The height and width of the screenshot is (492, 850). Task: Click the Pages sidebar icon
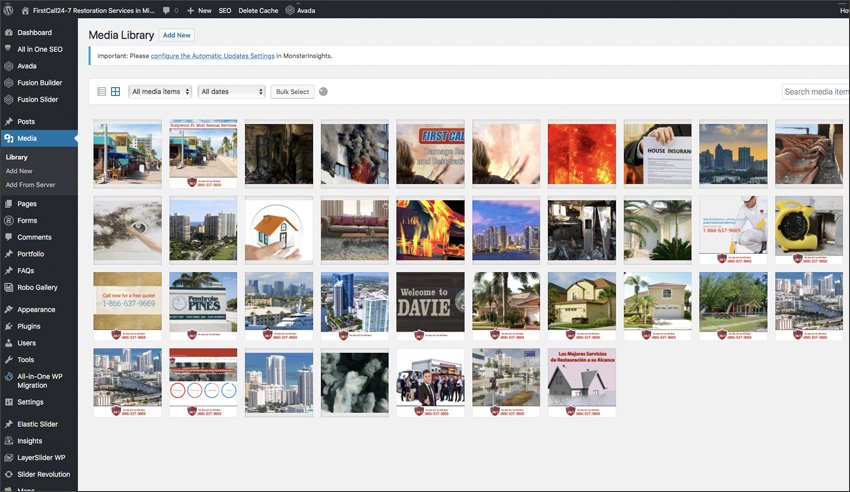9,204
